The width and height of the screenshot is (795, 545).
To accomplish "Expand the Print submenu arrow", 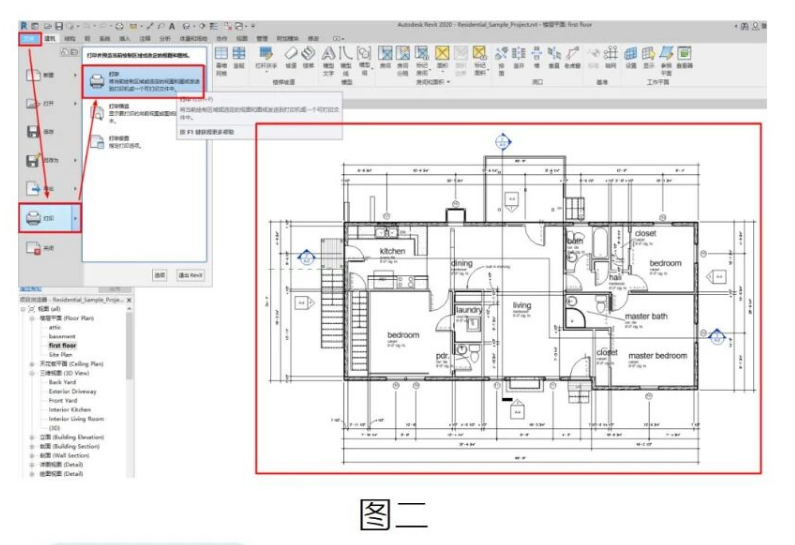I will pyautogui.click(x=76, y=219).
